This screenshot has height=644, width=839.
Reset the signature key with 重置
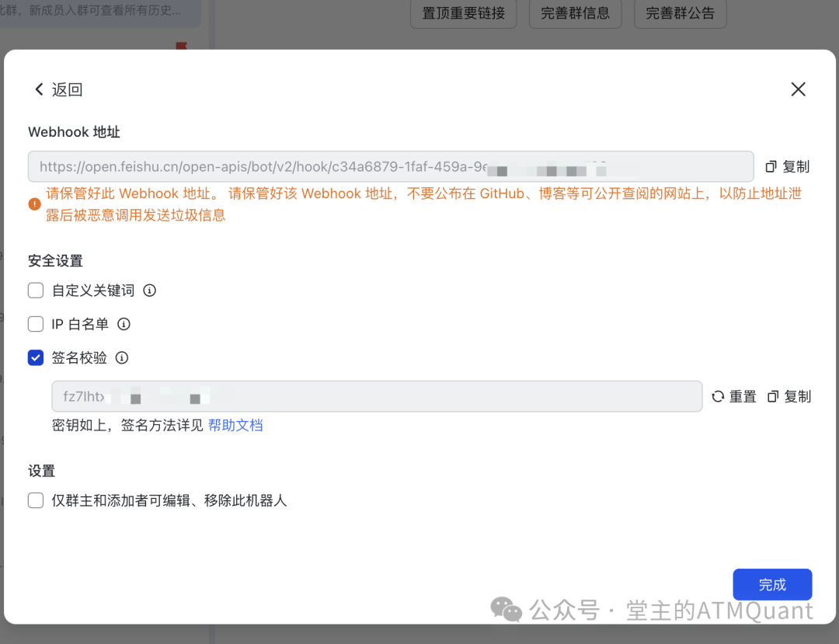733,396
